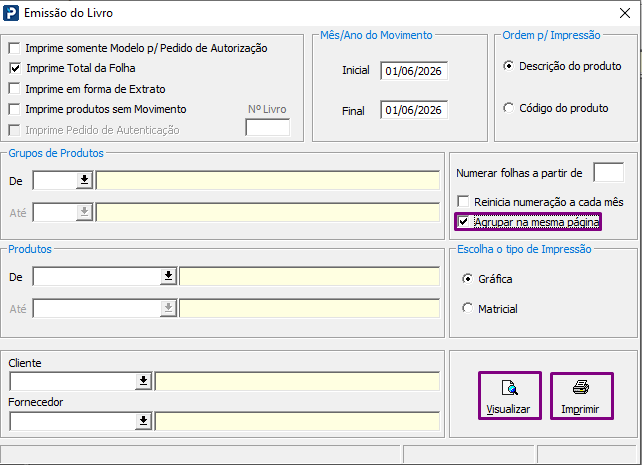Click the Nº Livro input box
642x465 pixels.
(267, 127)
